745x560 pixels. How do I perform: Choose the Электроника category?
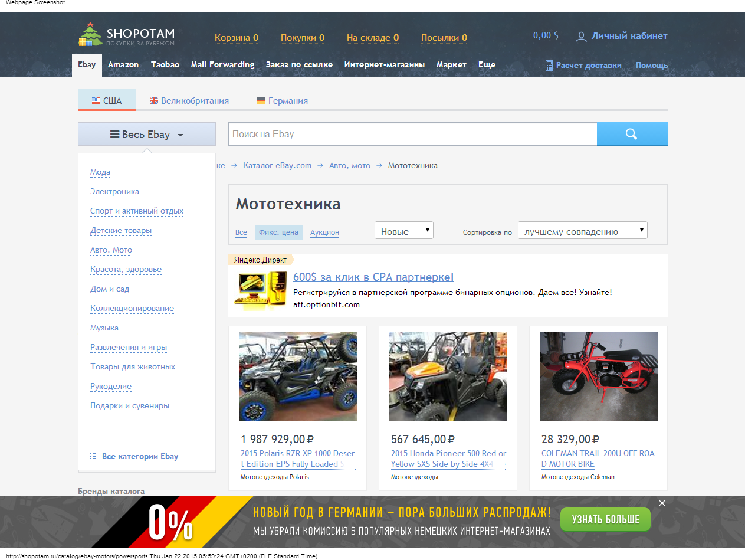coord(114,192)
